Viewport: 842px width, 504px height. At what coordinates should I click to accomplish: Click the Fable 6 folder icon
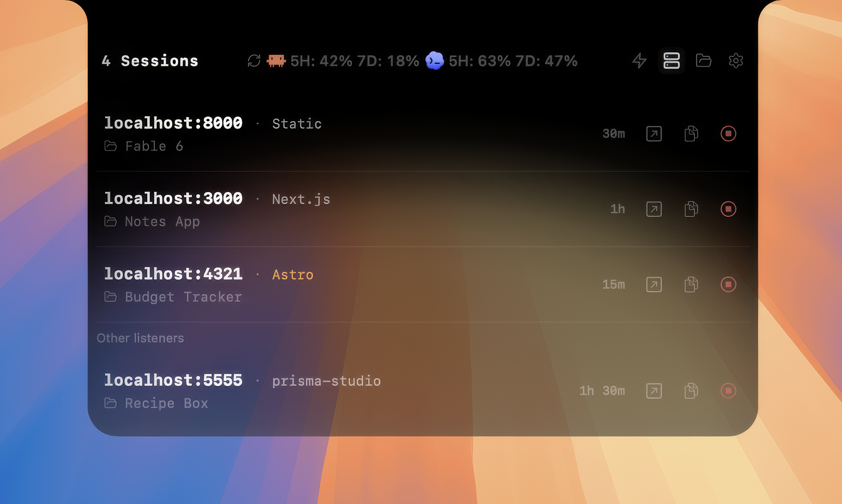point(110,146)
